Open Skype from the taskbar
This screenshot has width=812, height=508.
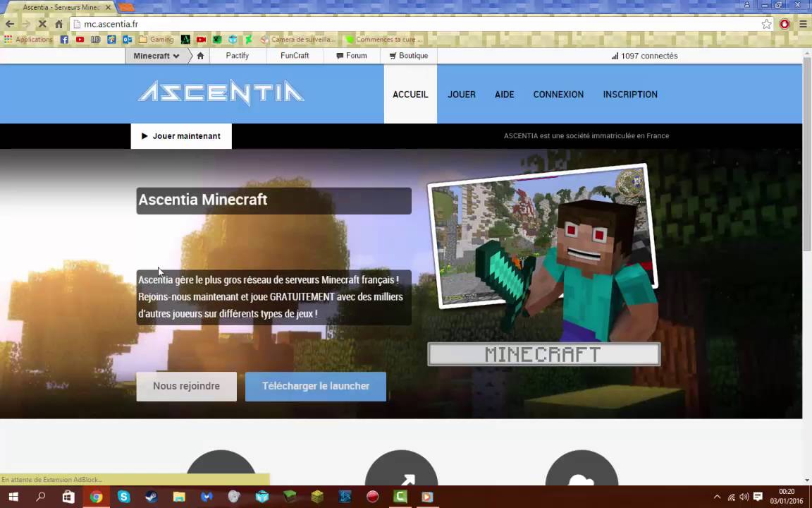tap(124, 497)
